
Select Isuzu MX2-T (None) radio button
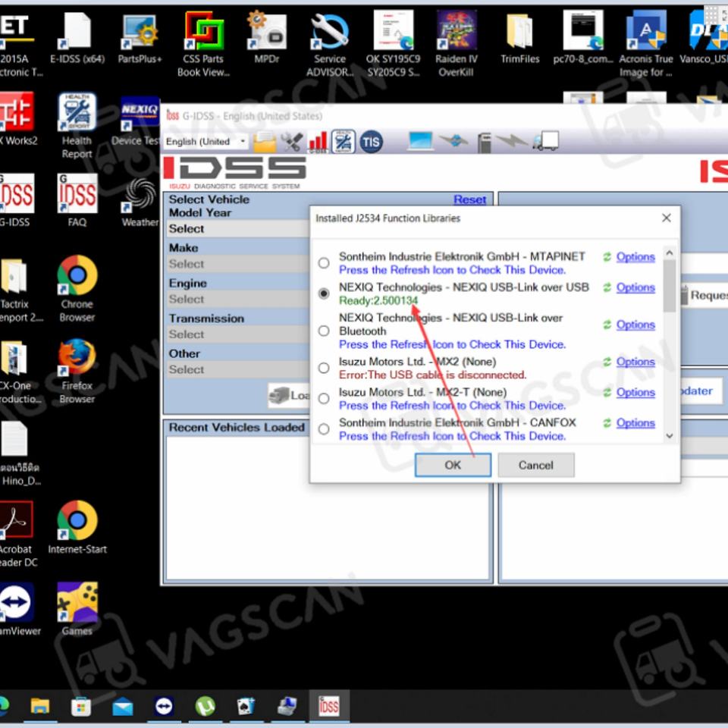pyautogui.click(x=324, y=398)
